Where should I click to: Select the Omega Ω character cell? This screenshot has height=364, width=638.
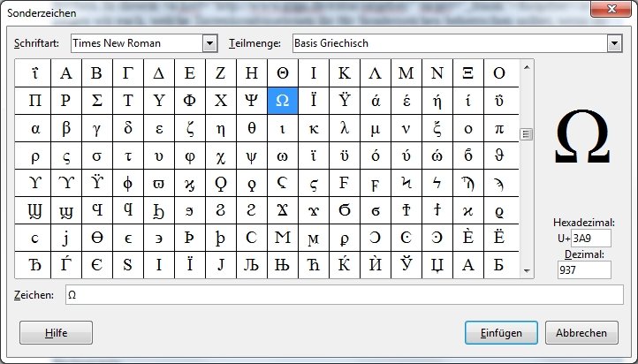(282, 101)
